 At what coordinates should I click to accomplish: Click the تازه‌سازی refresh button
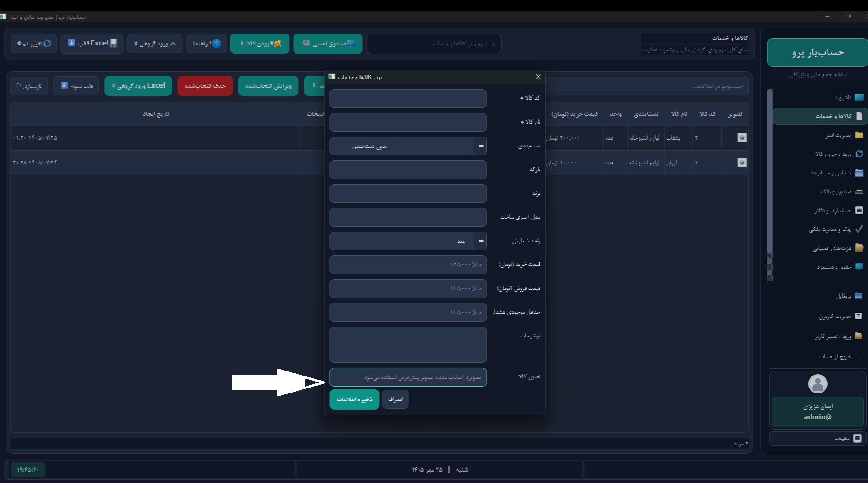[29, 86]
